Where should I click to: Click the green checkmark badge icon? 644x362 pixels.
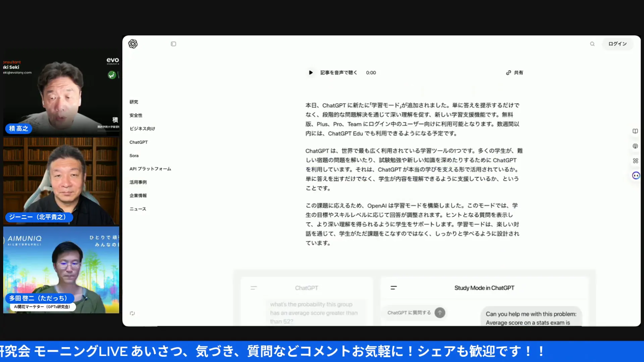[x=112, y=75]
